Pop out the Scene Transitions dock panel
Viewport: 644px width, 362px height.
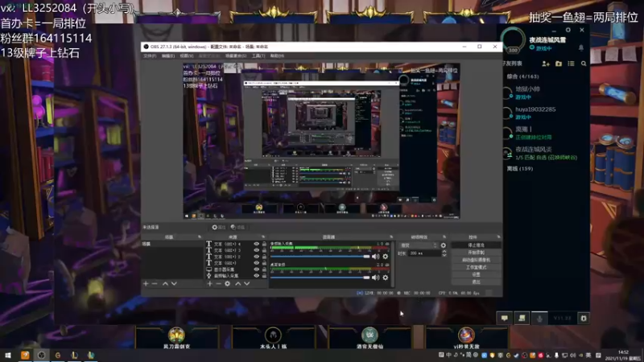(444, 237)
